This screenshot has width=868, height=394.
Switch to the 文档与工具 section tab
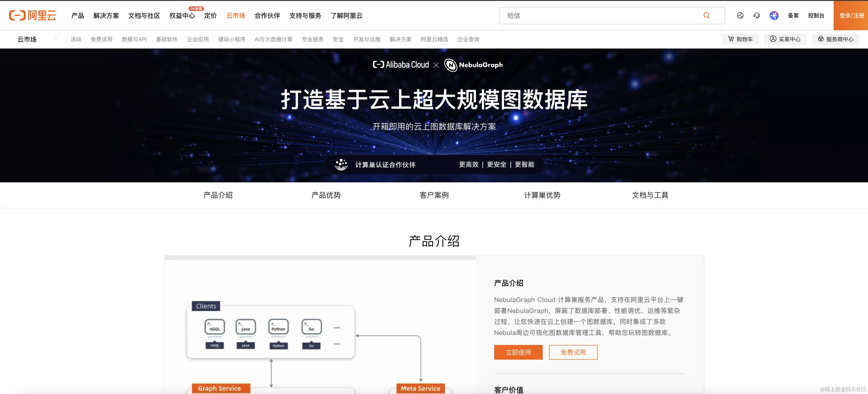tap(650, 195)
